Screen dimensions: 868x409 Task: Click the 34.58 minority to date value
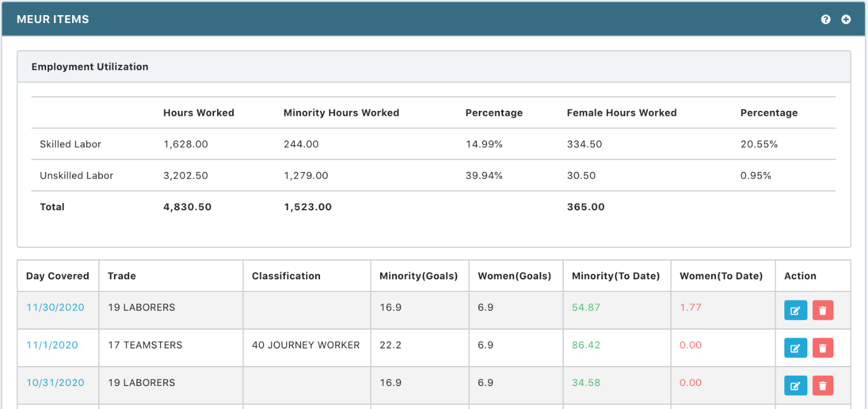(x=586, y=382)
